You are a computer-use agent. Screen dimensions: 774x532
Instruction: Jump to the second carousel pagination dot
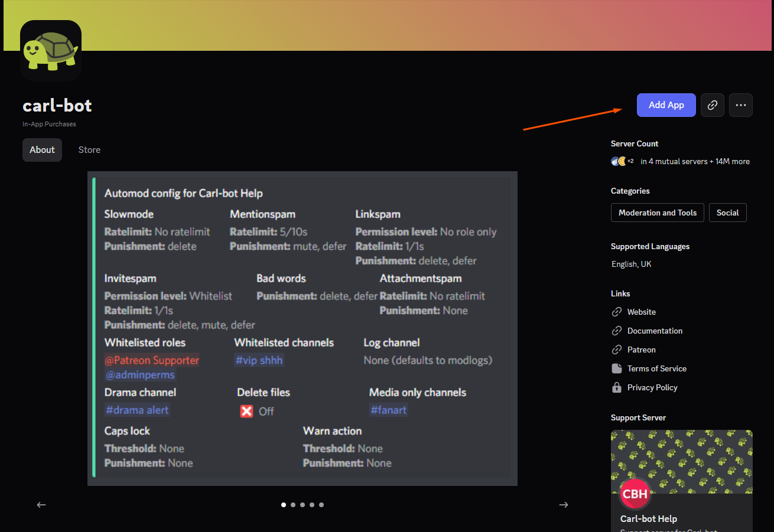click(293, 505)
